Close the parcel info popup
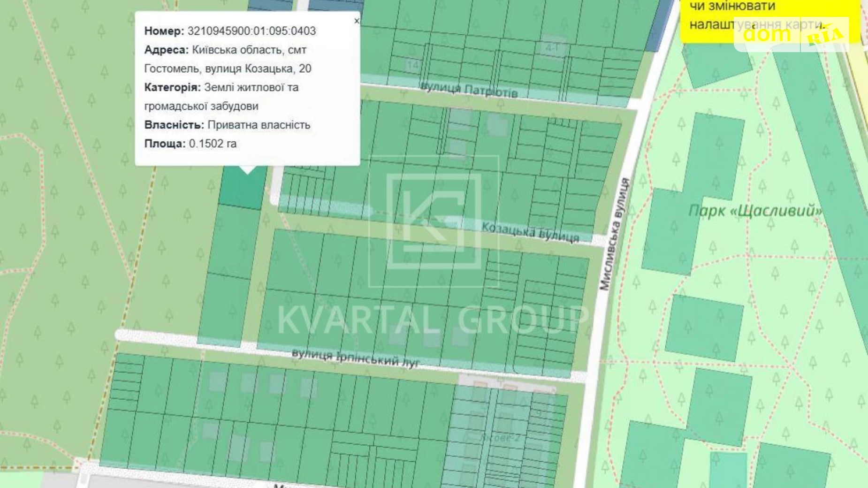Image resolution: width=868 pixels, height=488 pixels. [x=357, y=21]
